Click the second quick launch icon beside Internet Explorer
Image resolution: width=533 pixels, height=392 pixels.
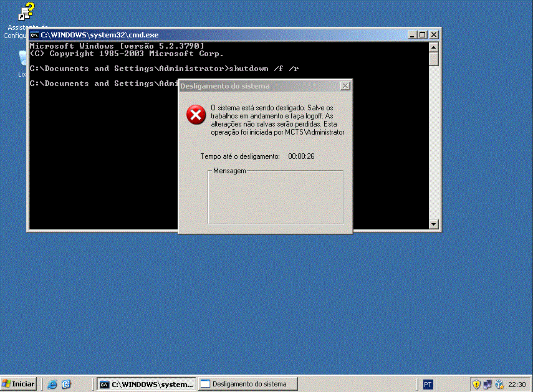66,384
